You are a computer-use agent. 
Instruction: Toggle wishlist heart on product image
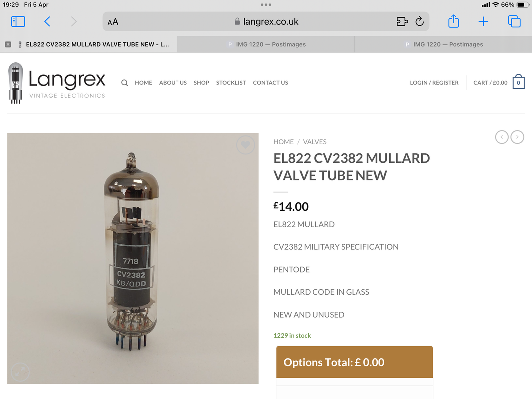pos(245,145)
